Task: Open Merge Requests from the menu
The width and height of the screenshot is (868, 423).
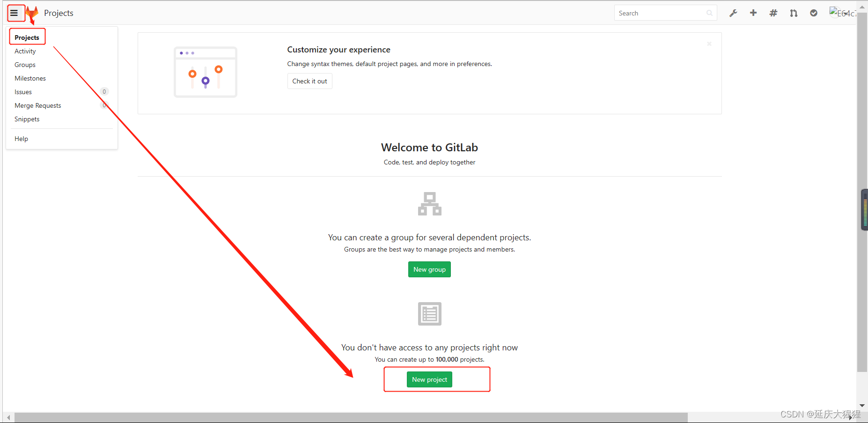Action: coord(38,105)
